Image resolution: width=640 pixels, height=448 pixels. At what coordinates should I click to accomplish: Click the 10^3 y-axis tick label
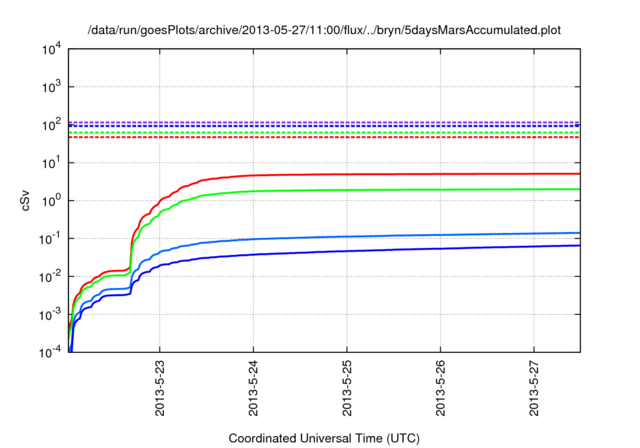51,87
